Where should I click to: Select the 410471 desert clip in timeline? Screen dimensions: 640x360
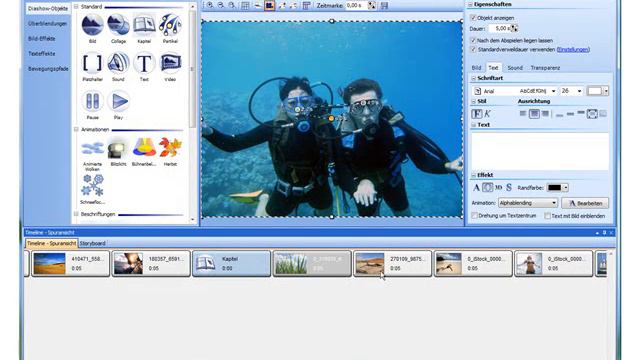point(71,264)
